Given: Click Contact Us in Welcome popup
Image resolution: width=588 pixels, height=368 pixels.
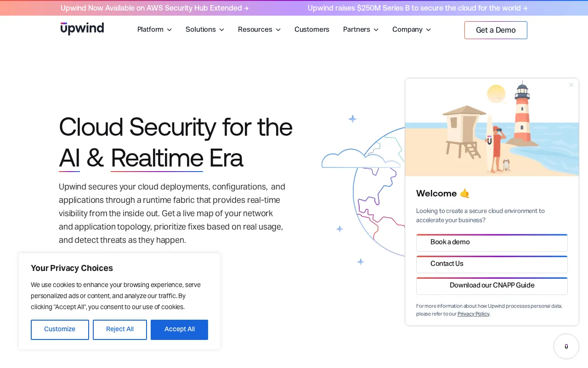Looking at the screenshot, I should click(492, 264).
